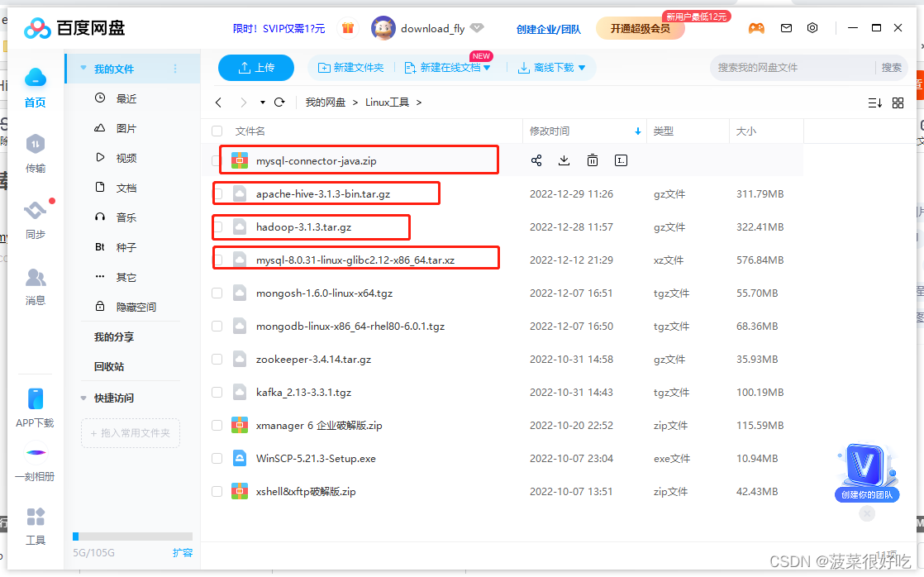Image resolution: width=924 pixels, height=577 pixels.
Task: Click the 5G/105G storage usage bar
Action: [x=132, y=536]
